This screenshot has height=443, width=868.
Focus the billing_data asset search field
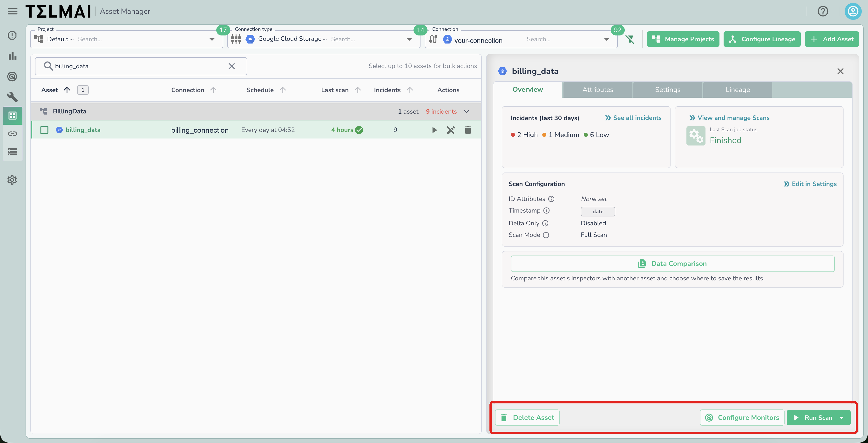click(x=141, y=66)
